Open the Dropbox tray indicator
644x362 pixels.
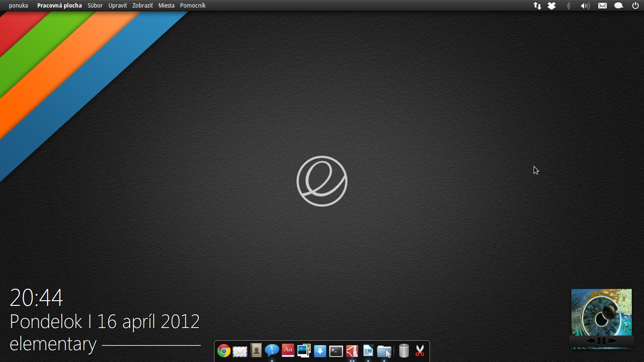552,6
